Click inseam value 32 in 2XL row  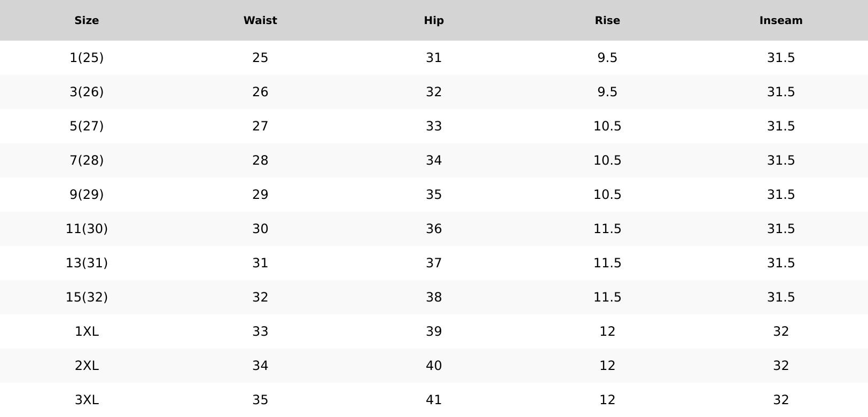[781, 366]
